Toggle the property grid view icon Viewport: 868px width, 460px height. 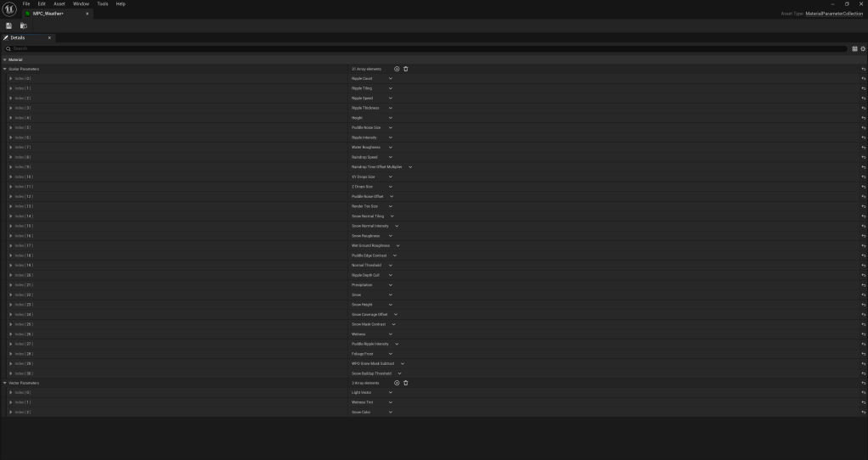[854, 48]
